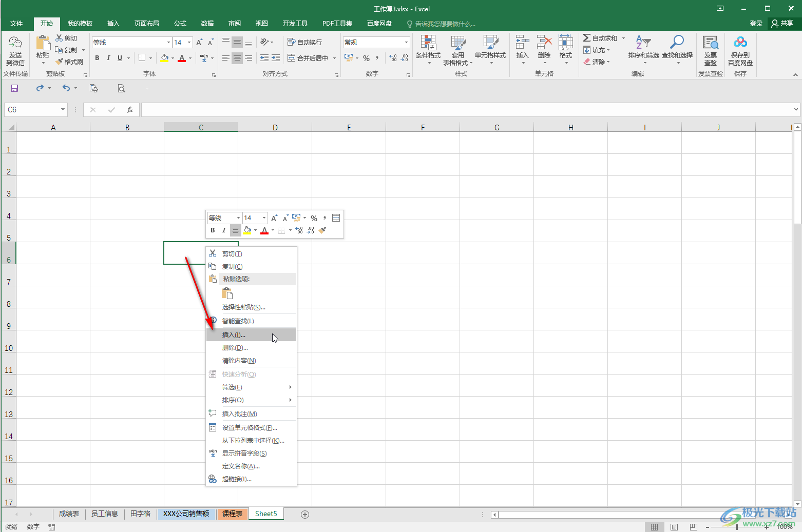
Task: Click Copy icon in ribbon clipboard group
Action: pos(59,50)
